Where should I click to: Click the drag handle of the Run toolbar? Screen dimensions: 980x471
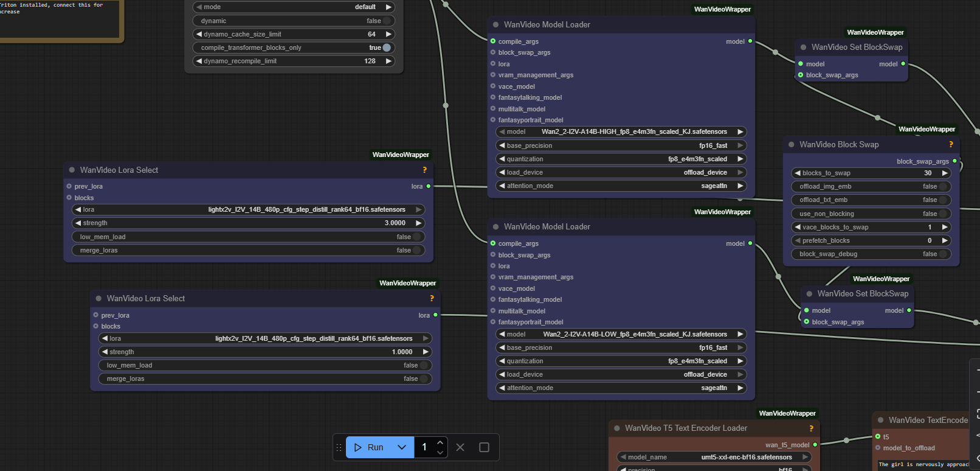point(339,447)
